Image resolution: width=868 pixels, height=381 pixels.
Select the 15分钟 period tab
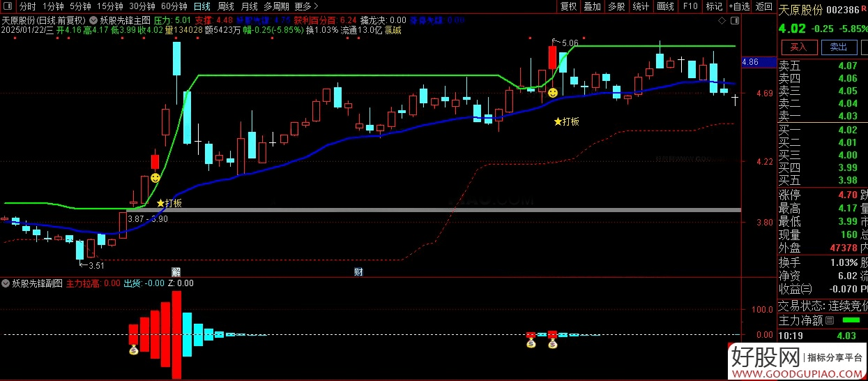(110, 6)
